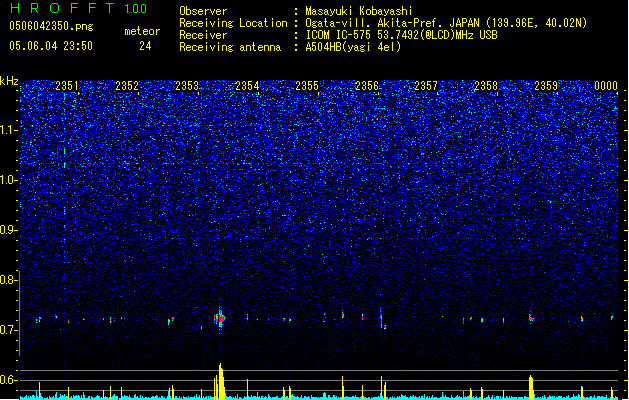Click the strong meteor echo near 2353:30
Screen dimensions: 629x400
tap(220, 319)
